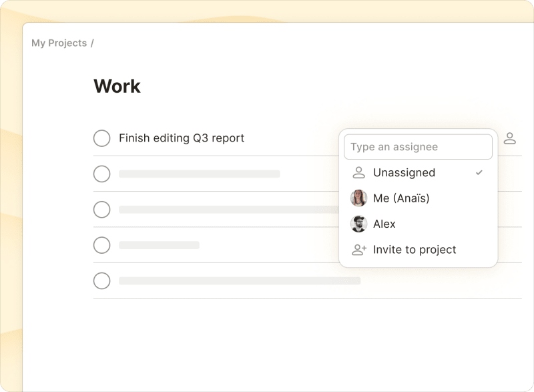Click the Work project title
Viewport: 534px width, 392px height.
click(x=117, y=85)
